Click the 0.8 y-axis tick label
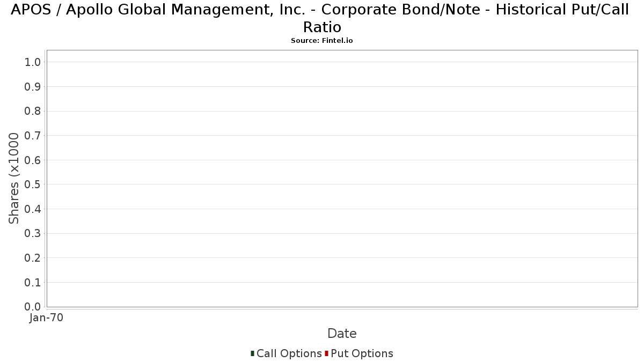The height and width of the screenshot is (362, 644). tap(33, 111)
